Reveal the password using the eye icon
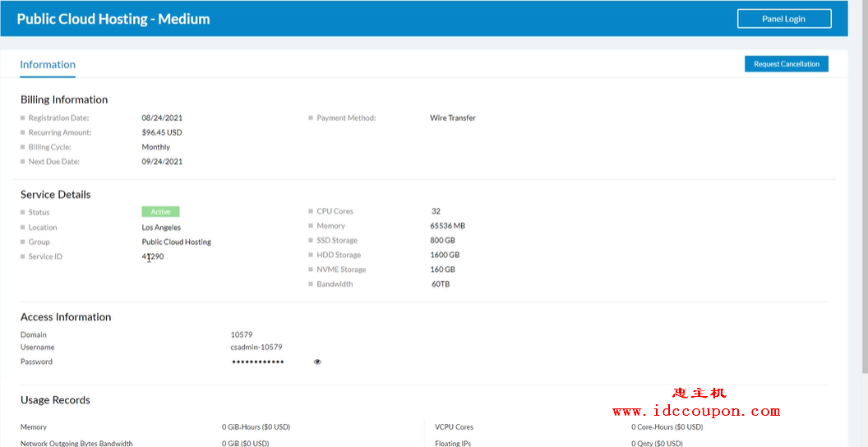 pos(317,362)
